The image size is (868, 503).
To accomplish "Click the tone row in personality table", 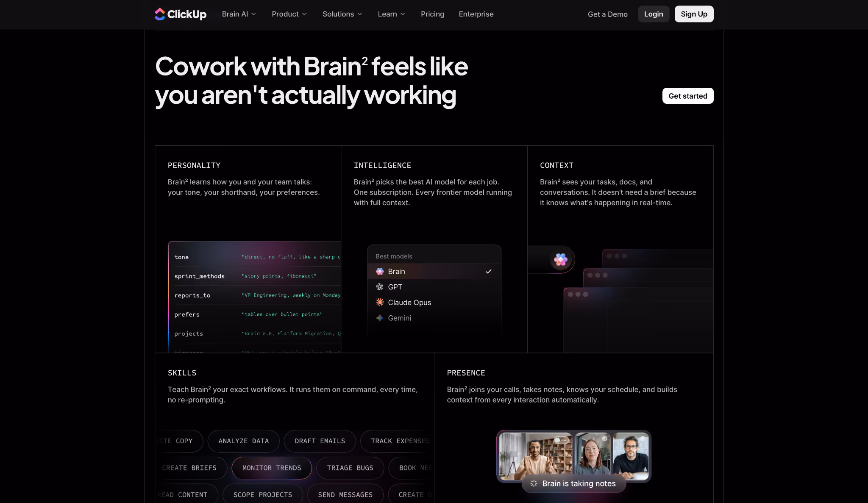I will 257,257.
